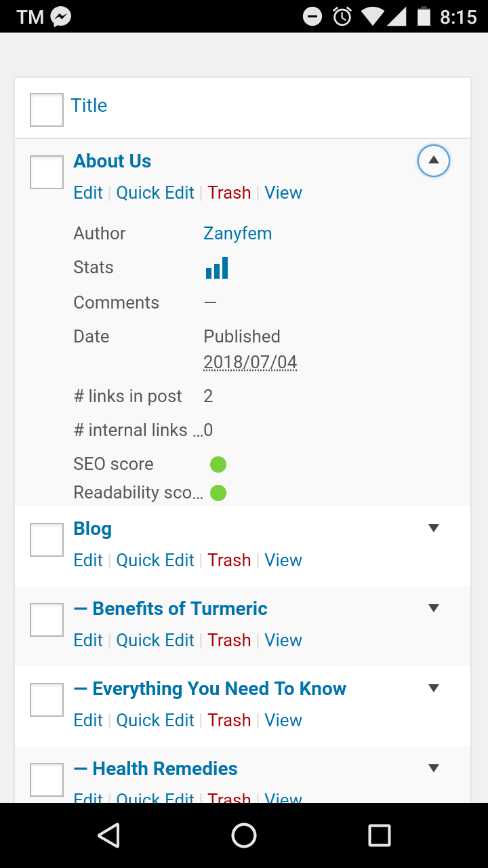Collapse the About Us details row
The height and width of the screenshot is (868, 488).
pyautogui.click(x=434, y=161)
